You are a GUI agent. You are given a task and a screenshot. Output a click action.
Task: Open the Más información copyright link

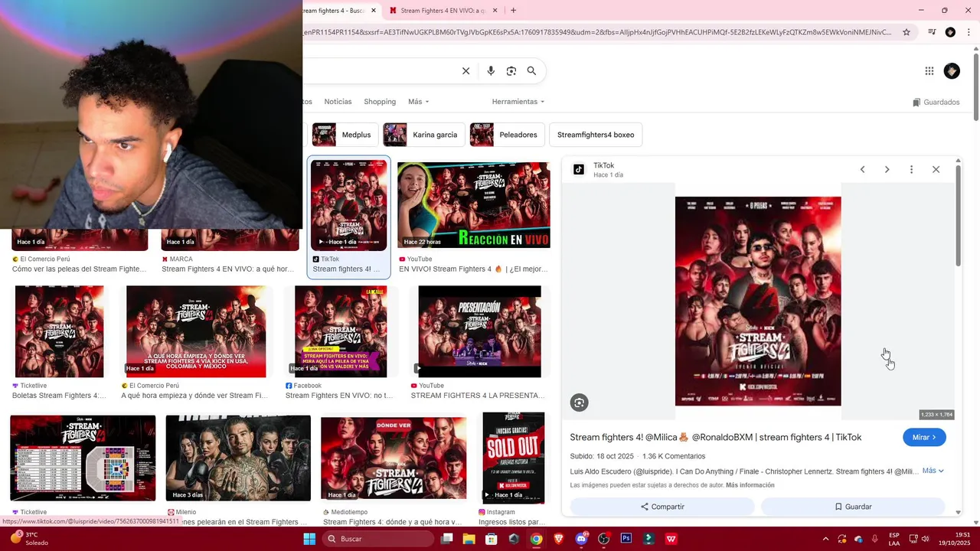[750, 485]
